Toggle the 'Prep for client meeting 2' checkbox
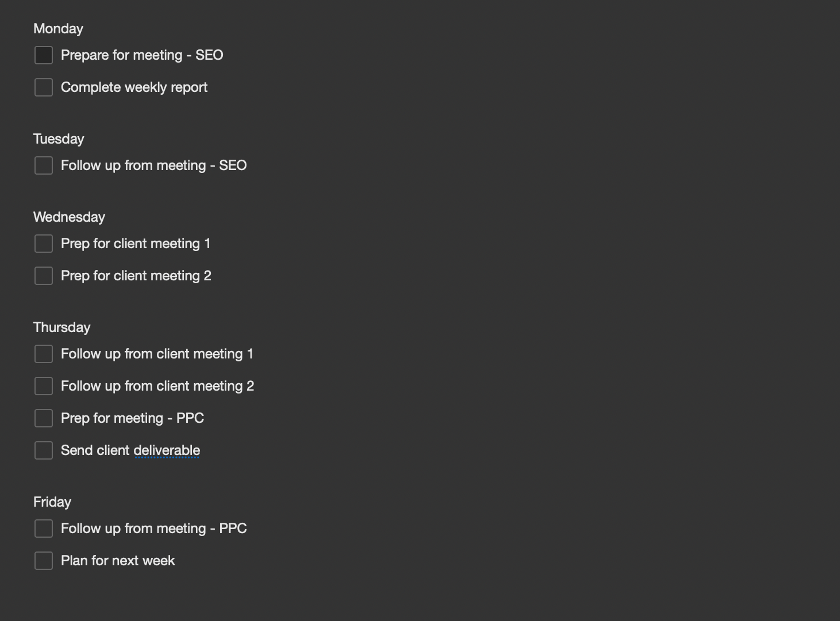 (44, 276)
